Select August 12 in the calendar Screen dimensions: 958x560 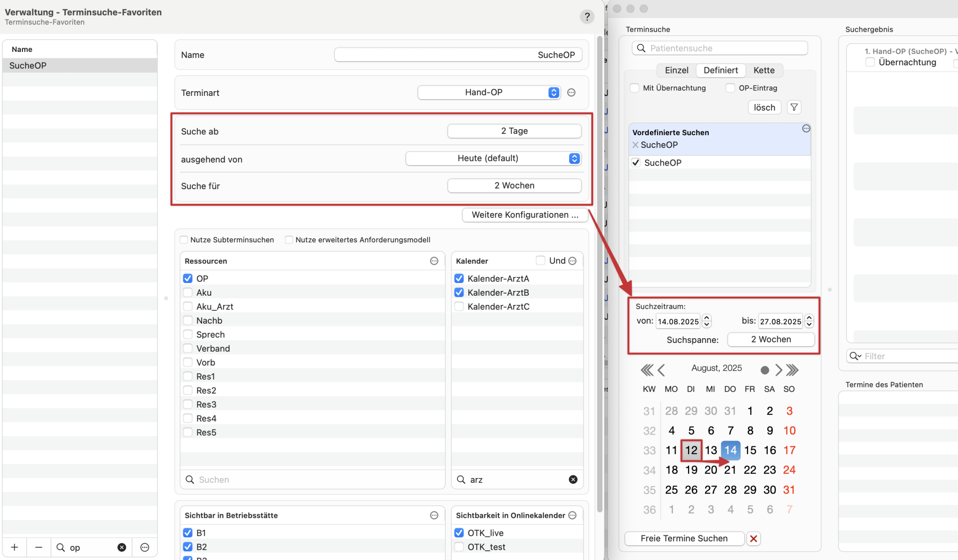pyautogui.click(x=691, y=450)
